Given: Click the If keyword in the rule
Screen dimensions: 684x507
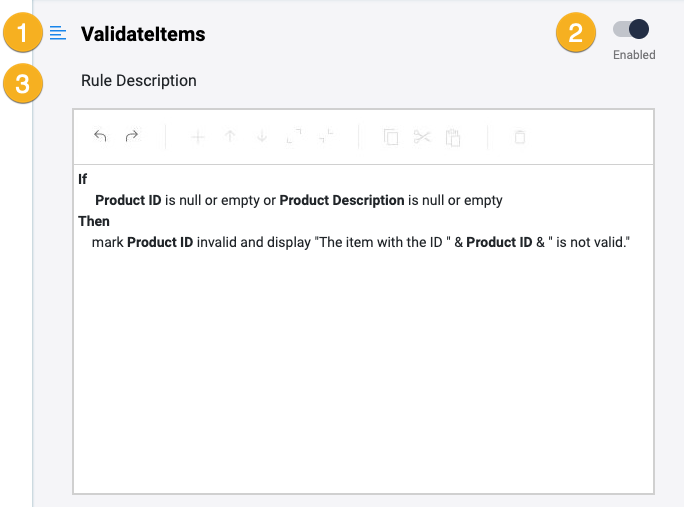Looking at the screenshot, I should [83, 179].
